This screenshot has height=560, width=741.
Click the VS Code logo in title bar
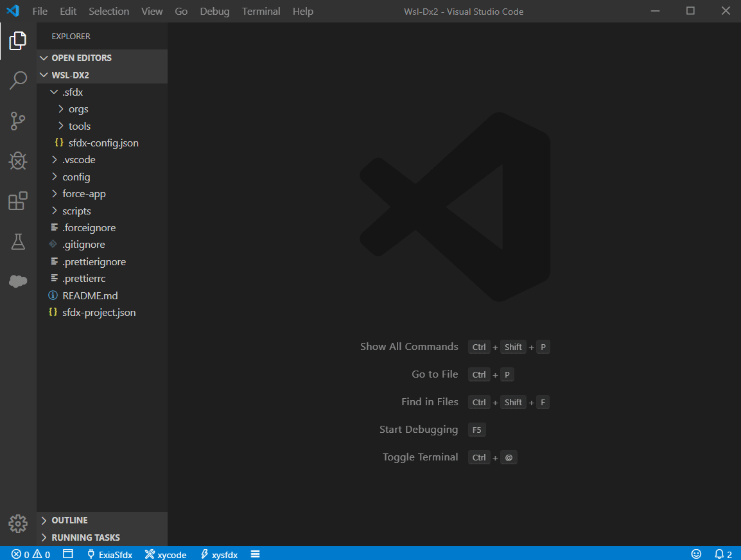tap(13, 11)
